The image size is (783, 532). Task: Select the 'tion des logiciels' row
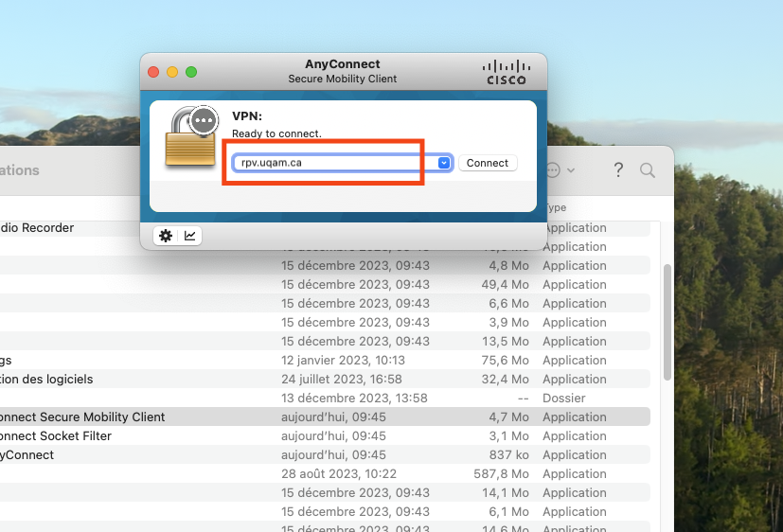325,379
